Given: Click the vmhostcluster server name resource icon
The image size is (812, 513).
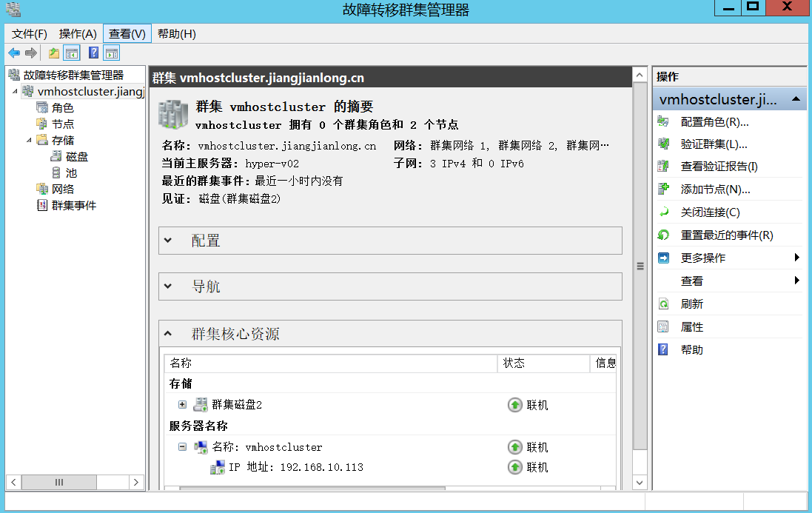Looking at the screenshot, I should (201, 446).
